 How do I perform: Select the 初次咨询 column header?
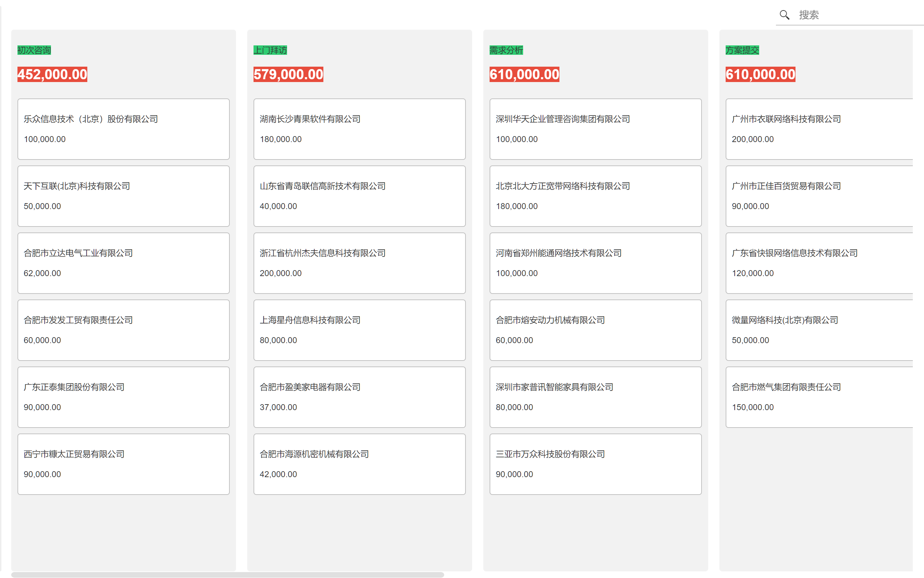(x=34, y=50)
